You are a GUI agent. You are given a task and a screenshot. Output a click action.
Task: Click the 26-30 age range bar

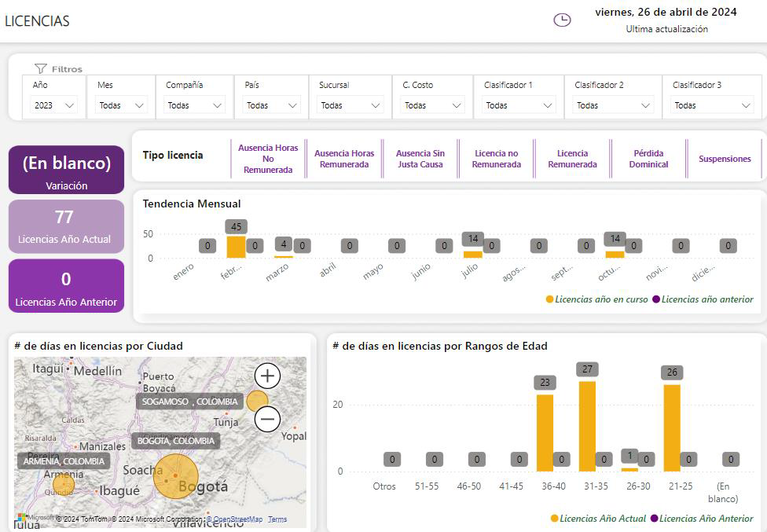point(629,469)
